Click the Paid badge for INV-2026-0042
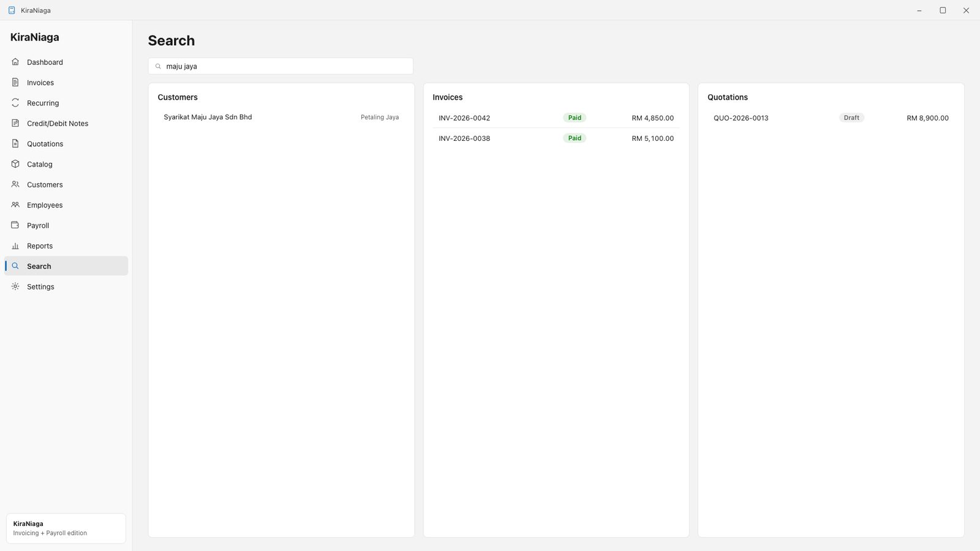The height and width of the screenshot is (551, 980). coord(575,118)
